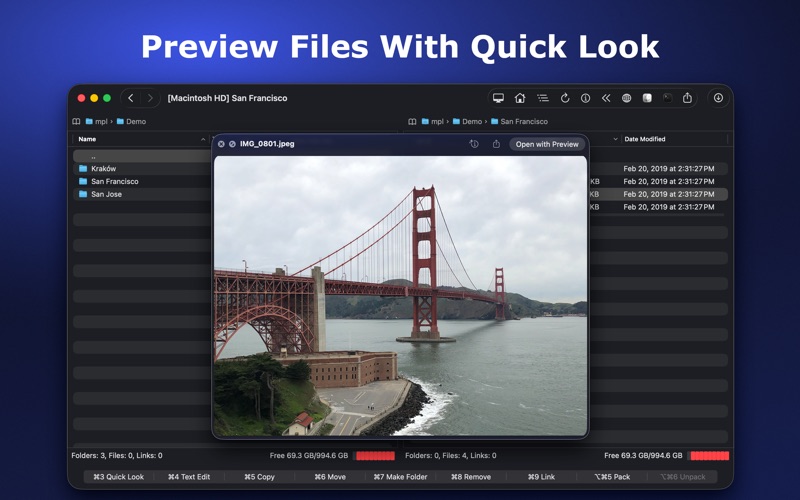Open file info with the circled-i icon
The height and width of the screenshot is (500, 800).
tap(585, 98)
